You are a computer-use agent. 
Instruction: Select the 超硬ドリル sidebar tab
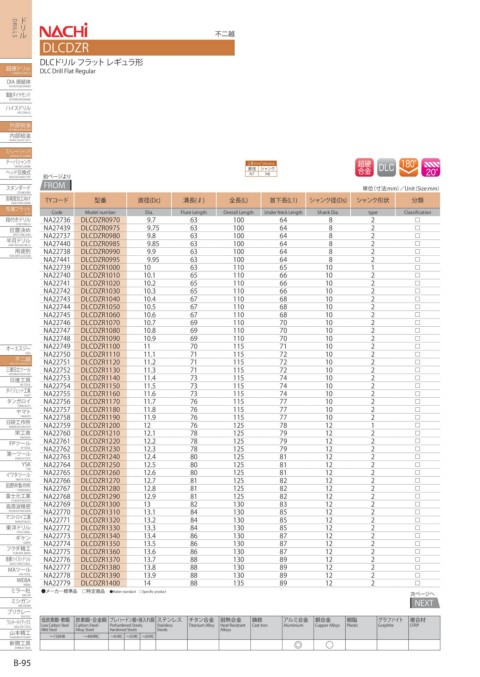[x=16, y=70]
